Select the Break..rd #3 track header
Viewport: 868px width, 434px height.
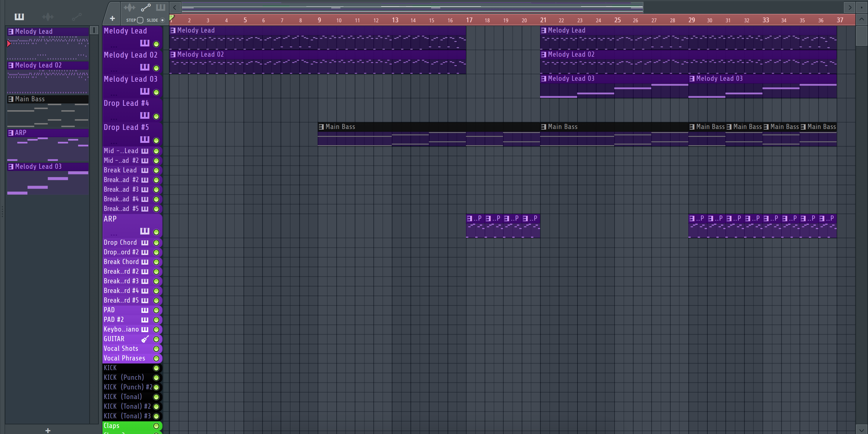pyautogui.click(x=132, y=281)
